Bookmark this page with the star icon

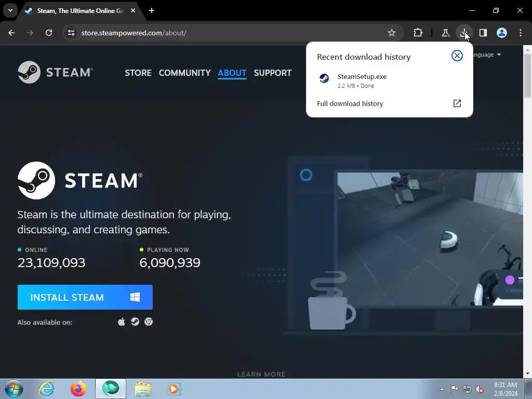pyautogui.click(x=392, y=33)
